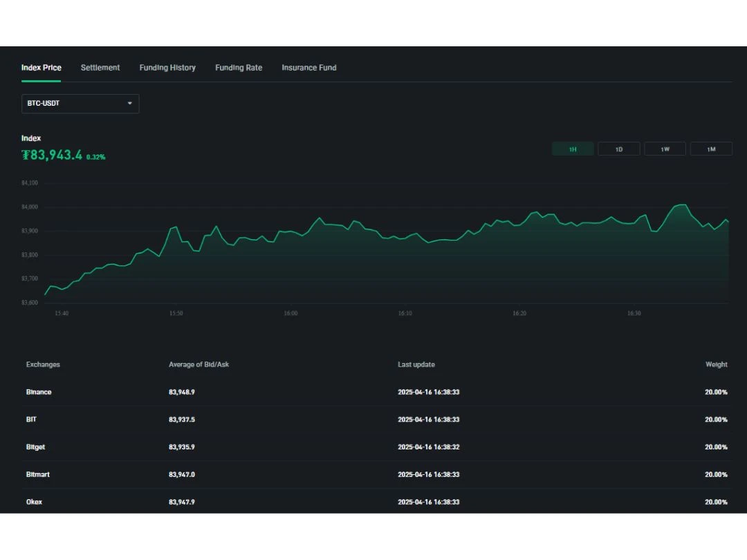Select the Funding Rate tab
This screenshot has width=747, height=560.
[239, 67]
